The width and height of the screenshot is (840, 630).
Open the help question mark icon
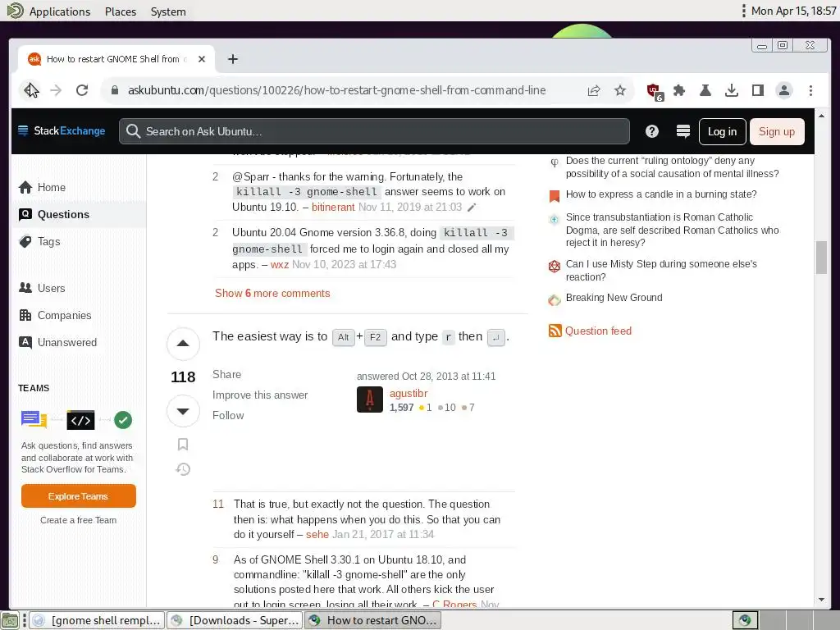point(651,131)
